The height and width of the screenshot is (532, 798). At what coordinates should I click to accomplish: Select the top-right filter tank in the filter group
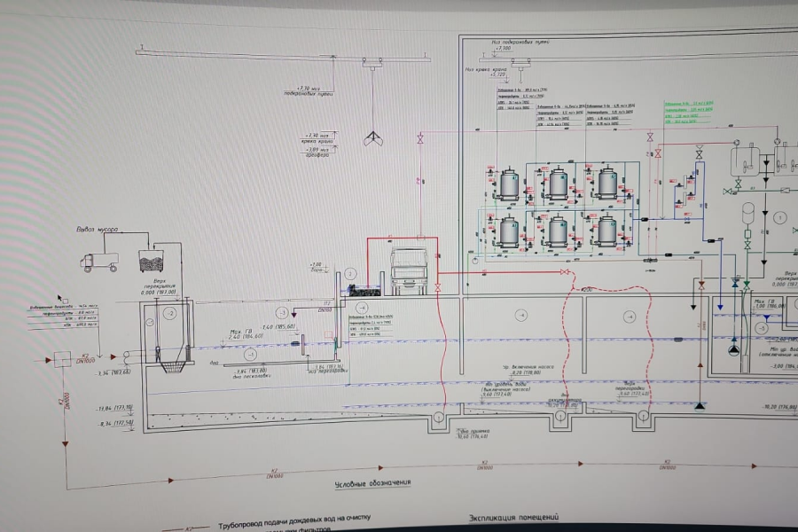(x=606, y=181)
